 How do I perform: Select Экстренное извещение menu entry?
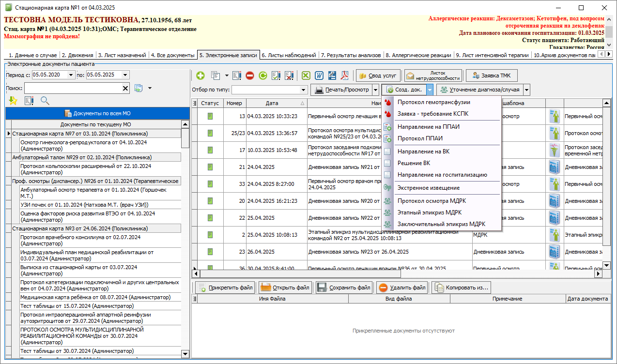coord(428,188)
